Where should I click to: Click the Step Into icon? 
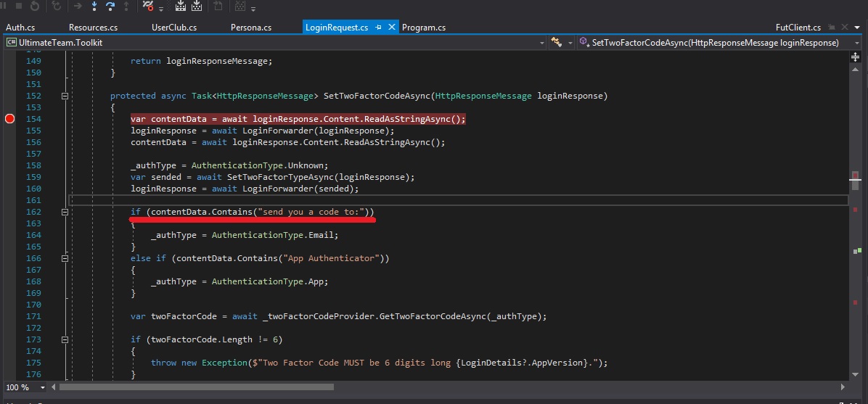click(94, 6)
